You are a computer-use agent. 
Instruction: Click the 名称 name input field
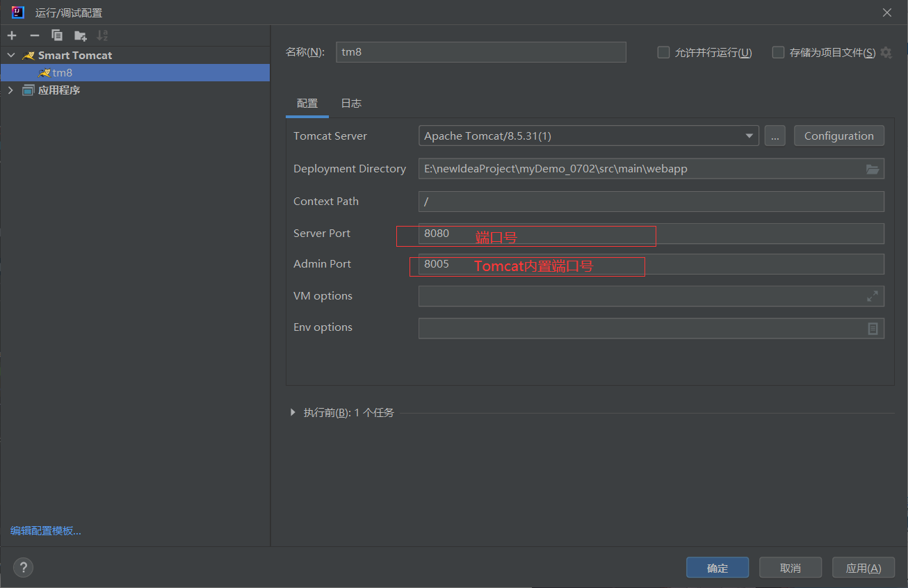pos(481,52)
